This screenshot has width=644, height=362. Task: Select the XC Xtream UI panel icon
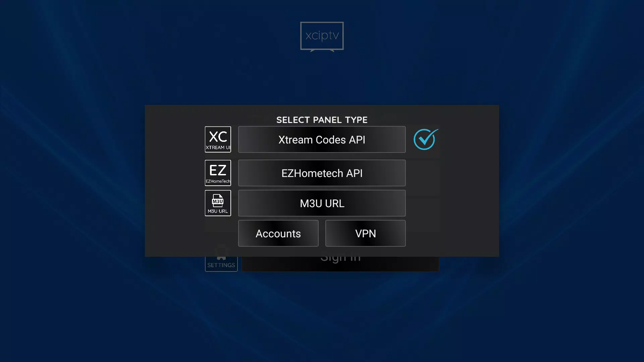218,139
